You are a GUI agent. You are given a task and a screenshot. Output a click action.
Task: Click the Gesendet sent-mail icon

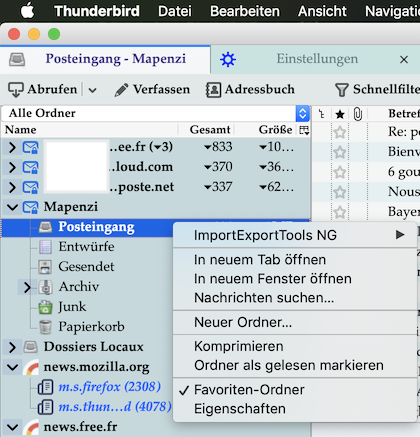(x=45, y=267)
